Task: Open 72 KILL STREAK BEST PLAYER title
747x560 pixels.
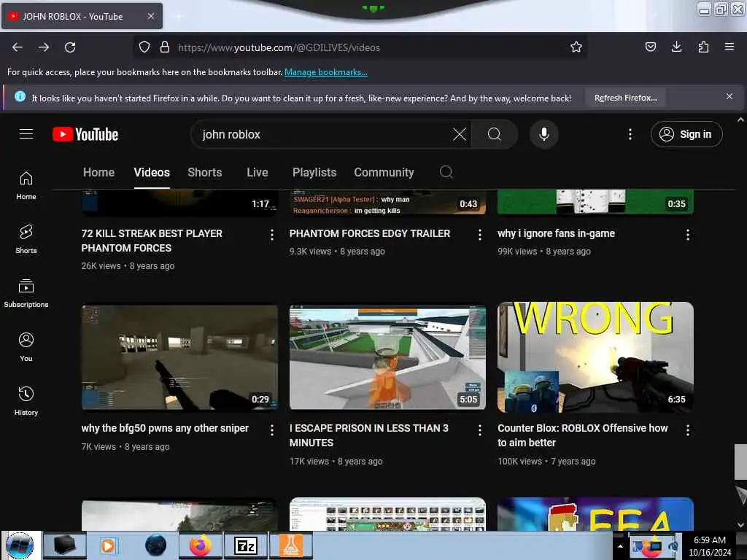Action: [x=152, y=241]
